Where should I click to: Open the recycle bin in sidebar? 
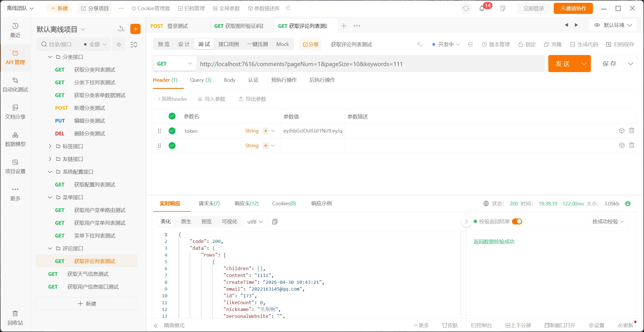coord(15,318)
